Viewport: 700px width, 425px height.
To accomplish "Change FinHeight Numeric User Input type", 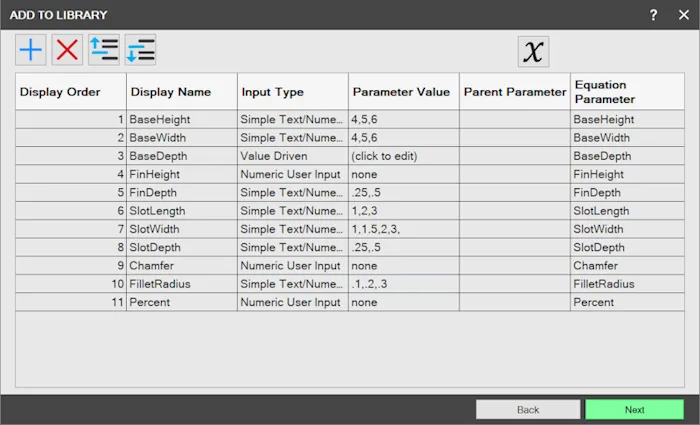I will click(x=293, y=175).
